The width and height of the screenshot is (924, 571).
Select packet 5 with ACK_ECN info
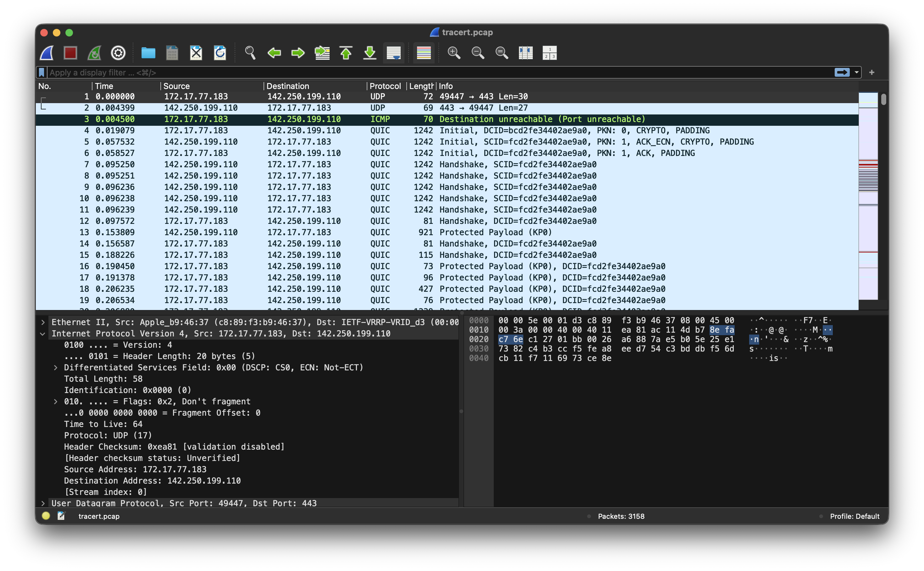447,142
